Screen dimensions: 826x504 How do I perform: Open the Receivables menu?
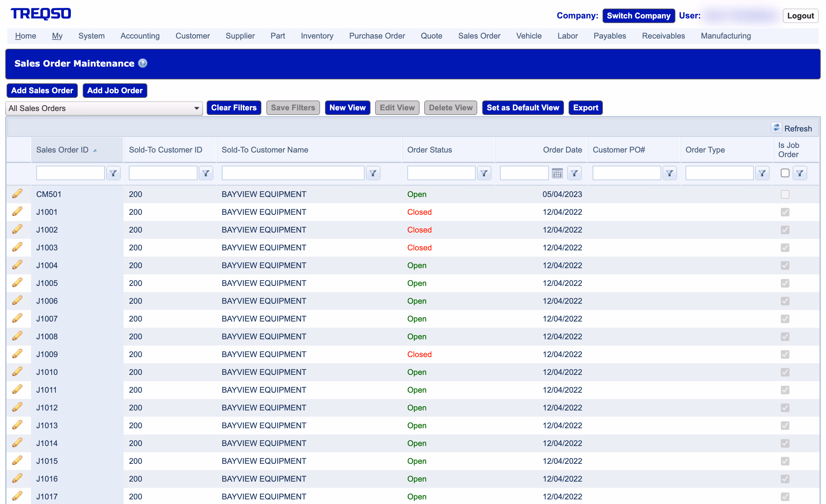point(663,36)
